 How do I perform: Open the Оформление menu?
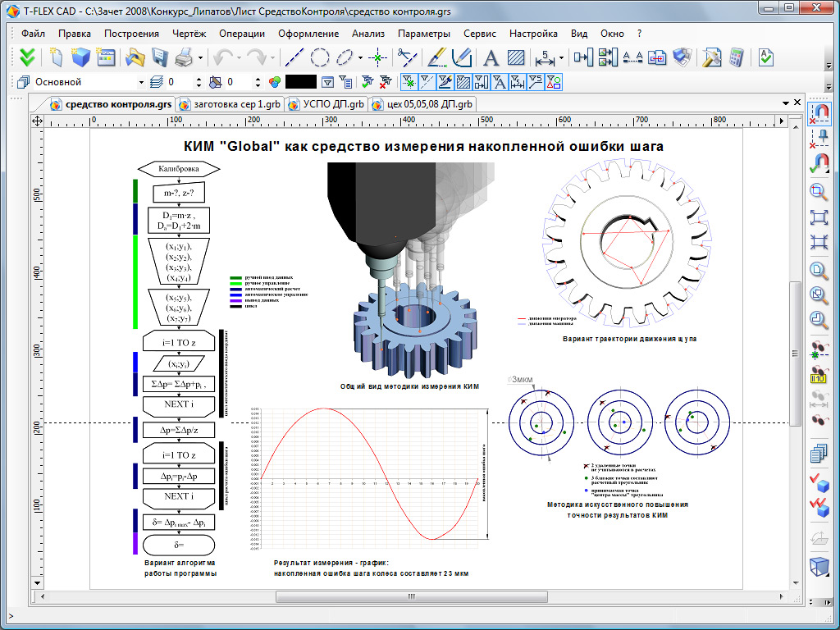(308, 33)
